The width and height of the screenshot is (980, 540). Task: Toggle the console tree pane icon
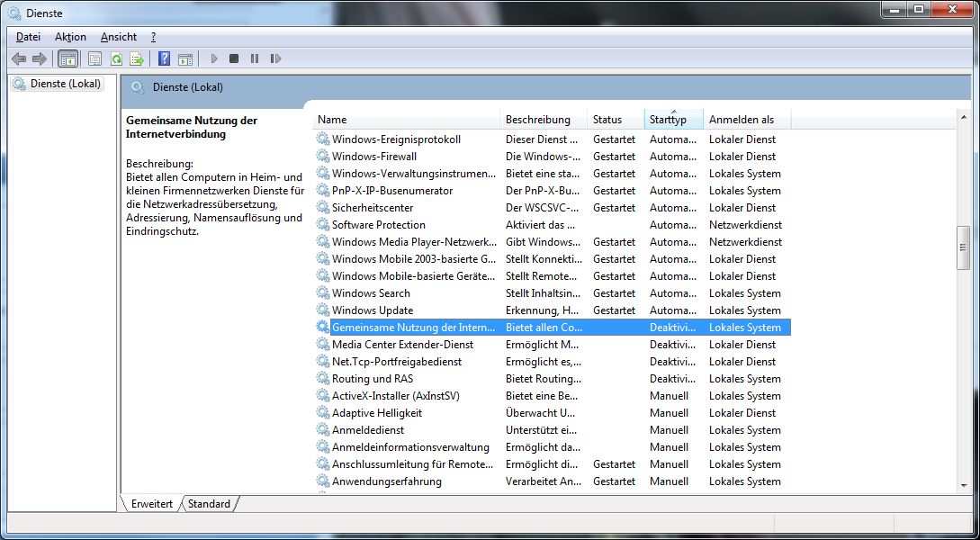(x=67, y=58)
